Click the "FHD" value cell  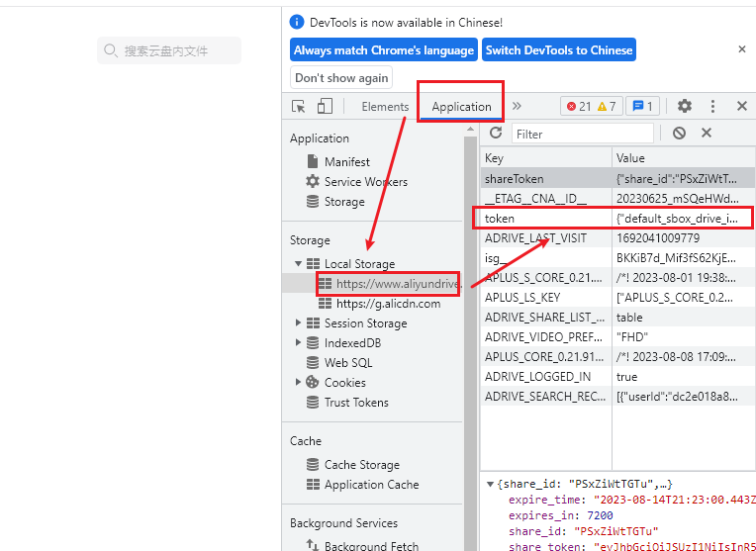click(x=684, y=337)
